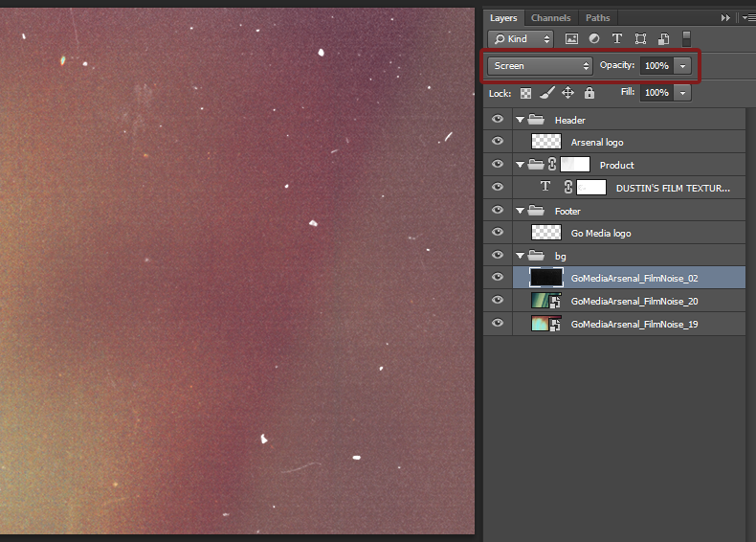Lock image pixels brush icon
Image resolution: width=756 pixels, height=542 pixels.
tap(546, 93)
